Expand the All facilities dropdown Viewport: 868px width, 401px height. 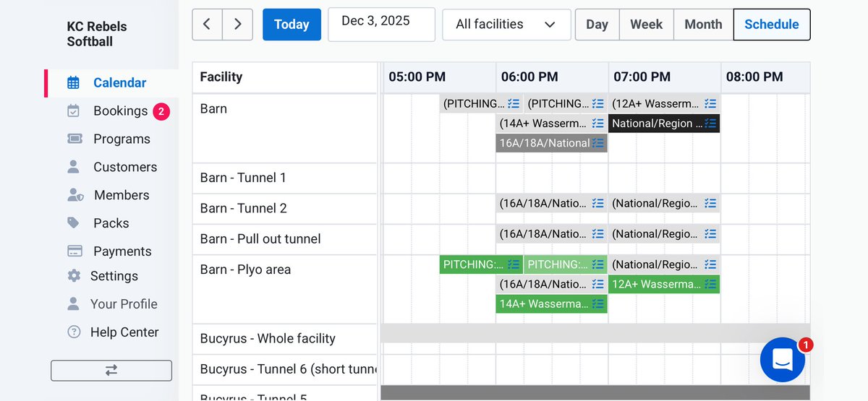tap(506, 25)
